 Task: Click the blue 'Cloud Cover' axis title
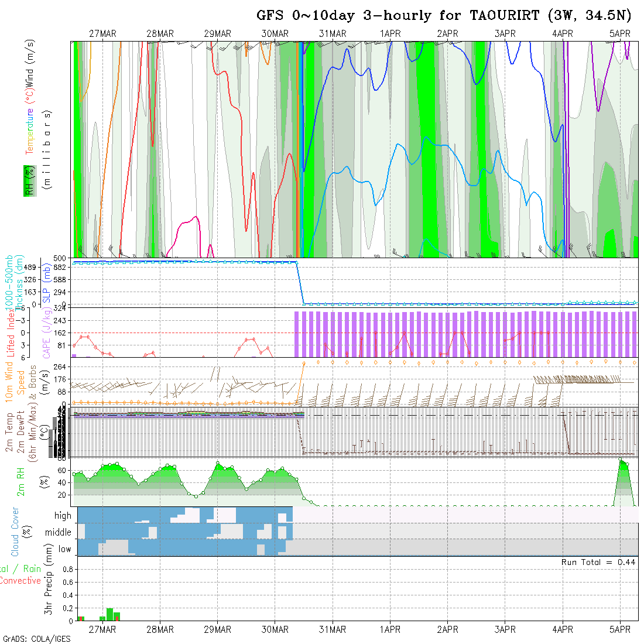click(15, 532)
